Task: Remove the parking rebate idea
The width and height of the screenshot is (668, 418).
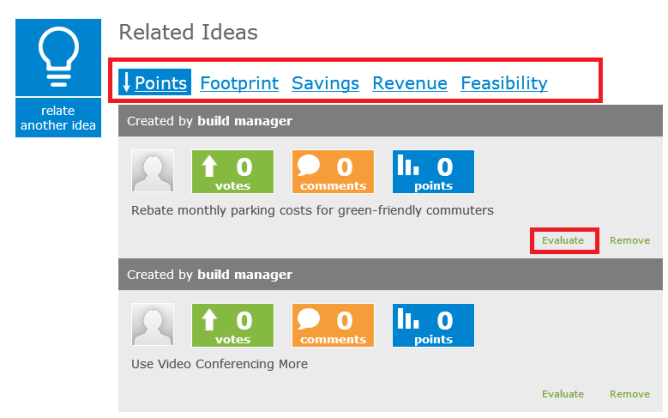Action: coord(630,240)
